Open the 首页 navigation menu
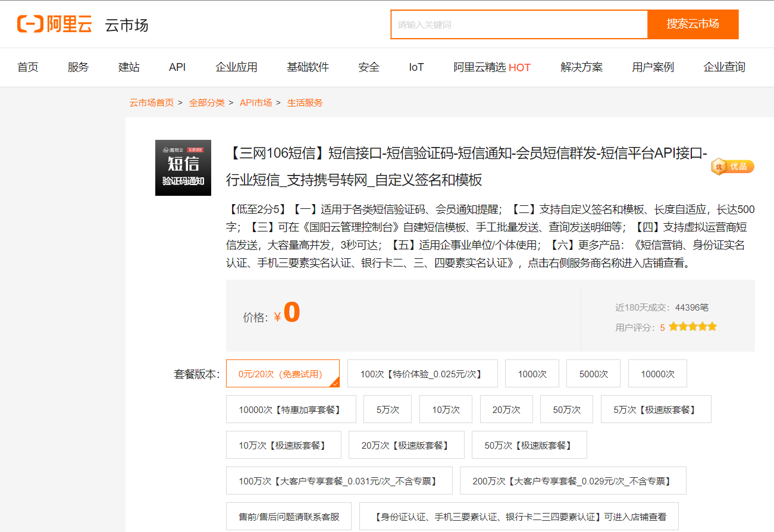The height and width of the screenshot is (532, 774). click(28, 67)
